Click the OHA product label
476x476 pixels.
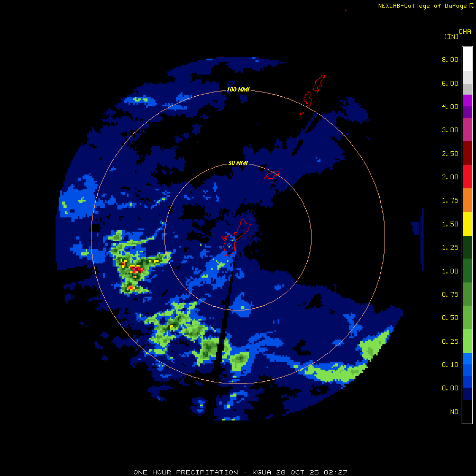pyautogui.click(x=465, y=32)
